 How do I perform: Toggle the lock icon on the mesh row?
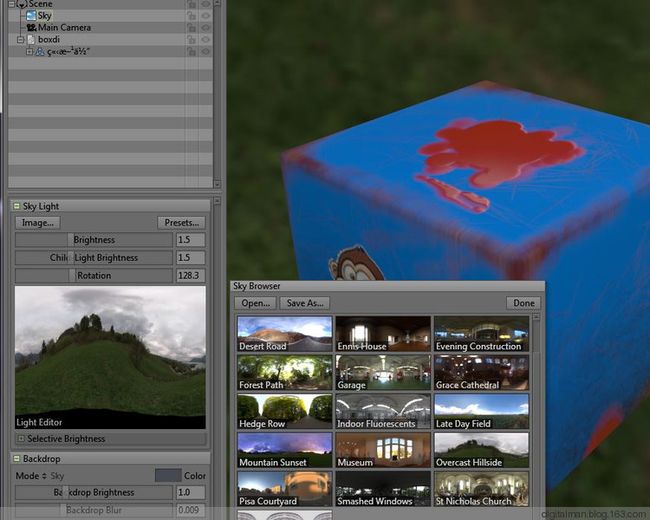pos(191,52)
